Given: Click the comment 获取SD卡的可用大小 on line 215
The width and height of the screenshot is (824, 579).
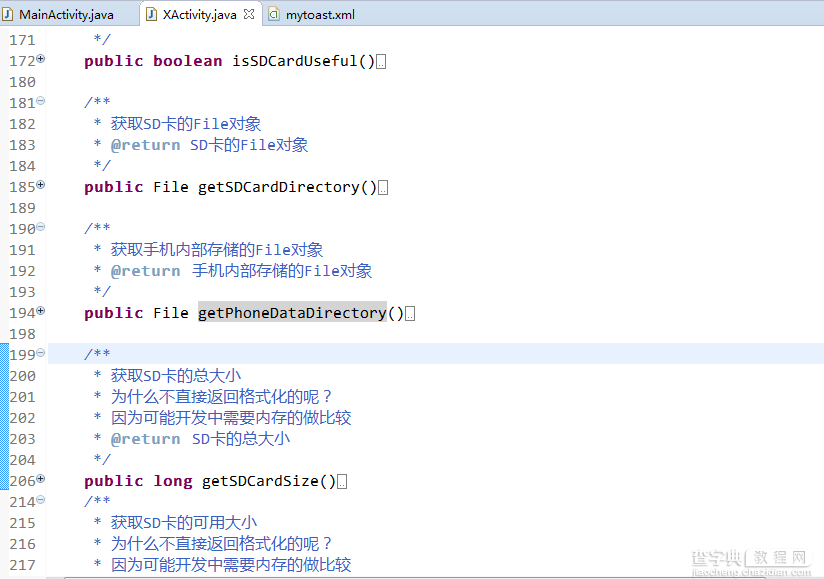Looking at the screenshot, I should pyautogui.click(x=184, y=523).
